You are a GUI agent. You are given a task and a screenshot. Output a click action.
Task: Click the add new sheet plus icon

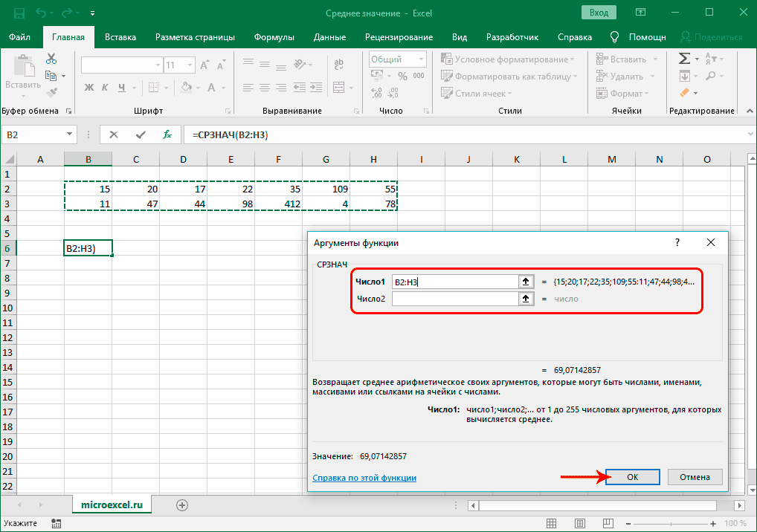[181, 505]
